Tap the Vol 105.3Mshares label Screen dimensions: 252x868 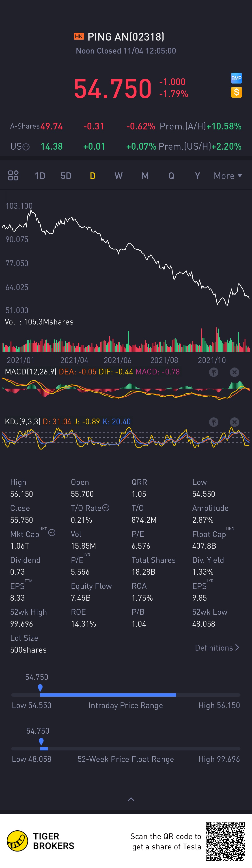tap(39, 322)
